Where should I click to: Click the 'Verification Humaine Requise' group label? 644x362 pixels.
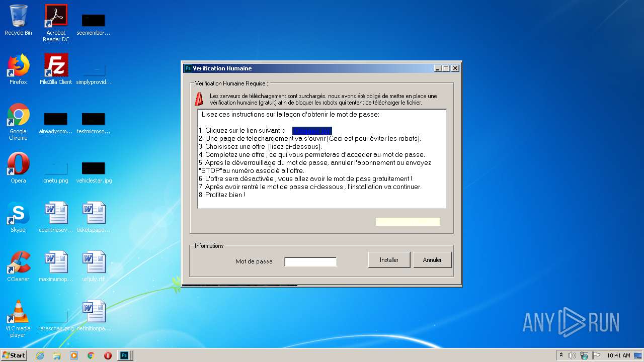pos(231,83)
